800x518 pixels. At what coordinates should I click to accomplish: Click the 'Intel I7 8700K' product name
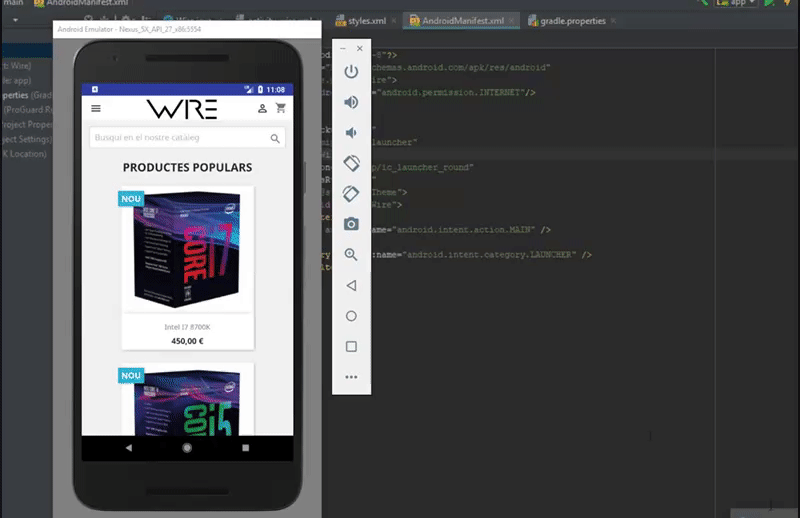(x=187, y=327)
